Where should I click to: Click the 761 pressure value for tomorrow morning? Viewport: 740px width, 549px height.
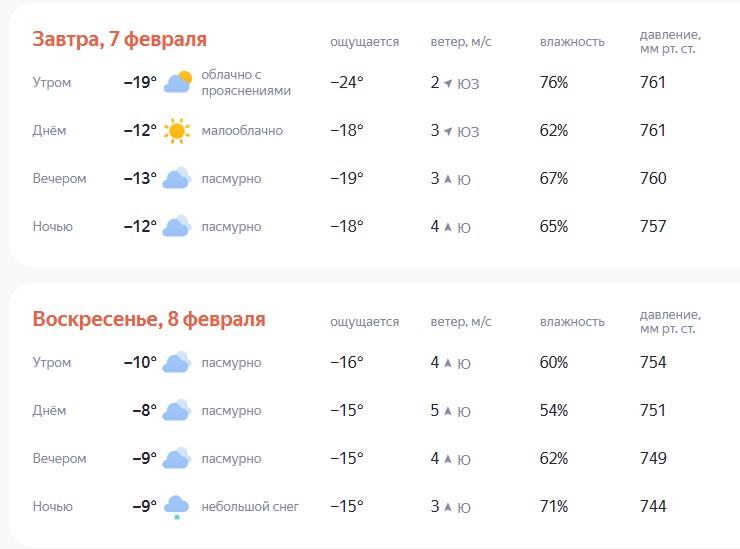[x=653, y=82]
